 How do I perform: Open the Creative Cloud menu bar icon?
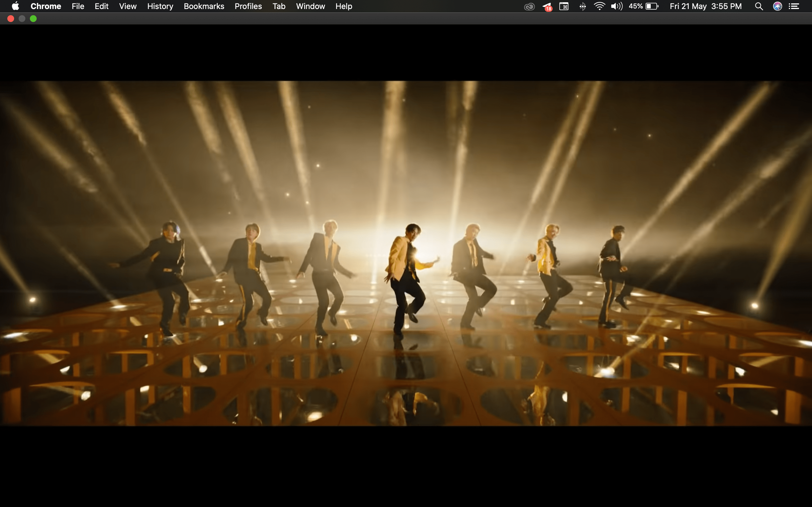point(529,6)
